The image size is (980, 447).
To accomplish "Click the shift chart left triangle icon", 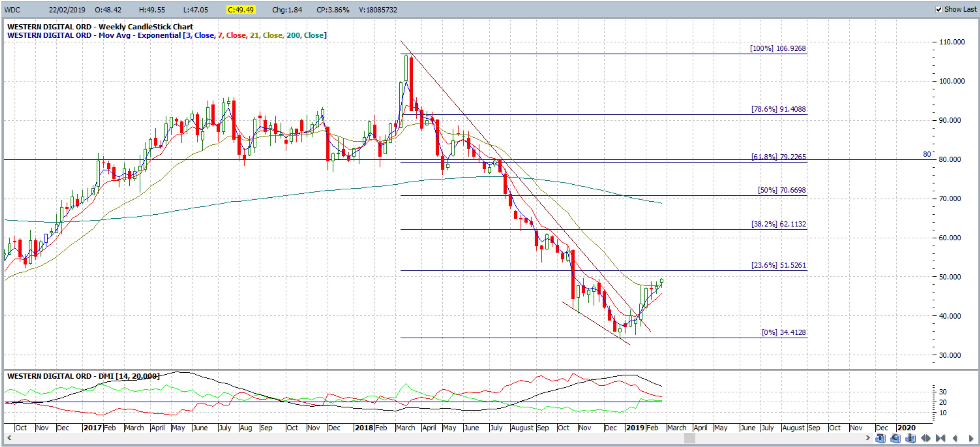I will pos(955,438).
